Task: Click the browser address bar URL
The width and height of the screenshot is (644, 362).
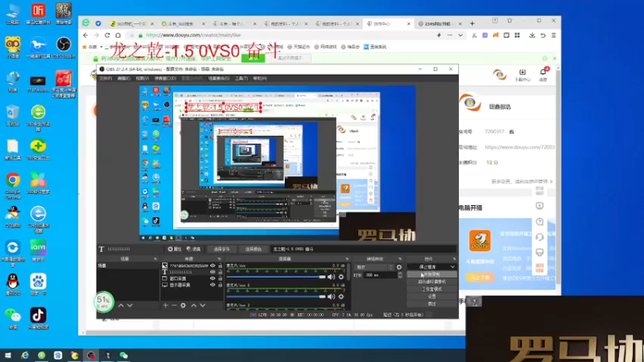Action: [x=193, y=35]
